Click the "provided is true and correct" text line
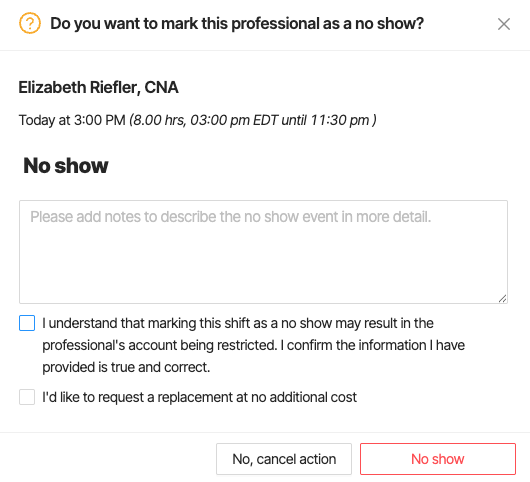530x482 pixels. tap(126, 367)
